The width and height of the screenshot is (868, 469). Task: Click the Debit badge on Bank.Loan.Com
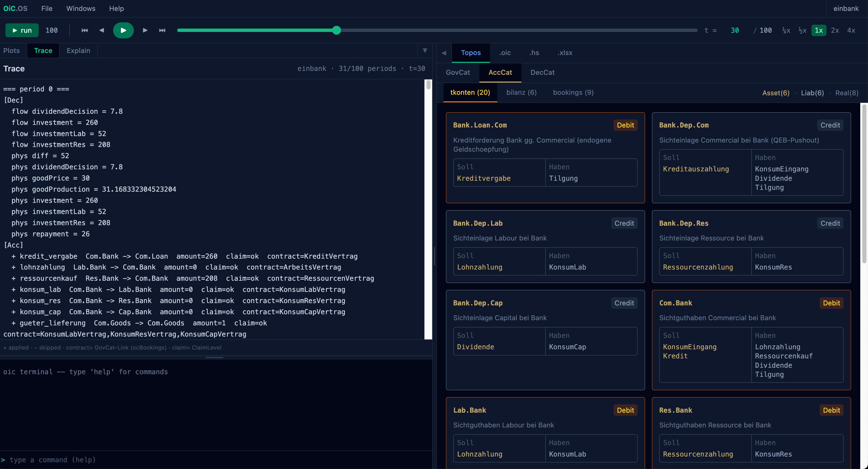625,125
